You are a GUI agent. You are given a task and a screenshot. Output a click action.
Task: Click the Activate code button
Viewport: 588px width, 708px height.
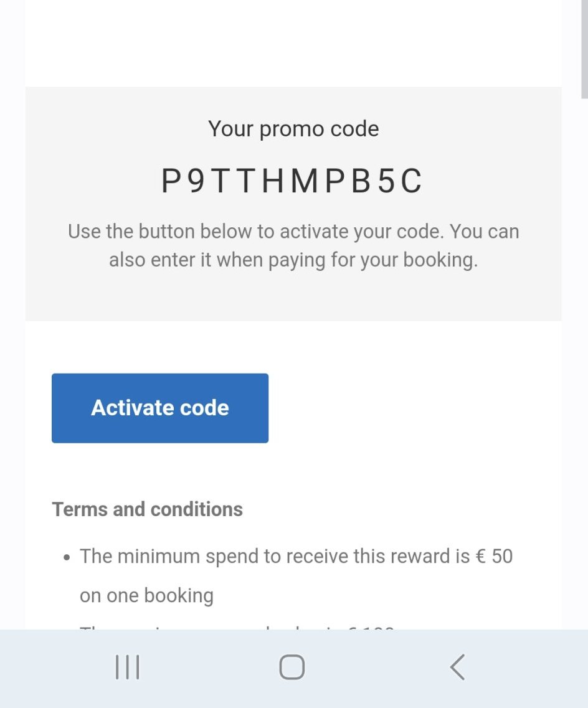click(160, 408)
